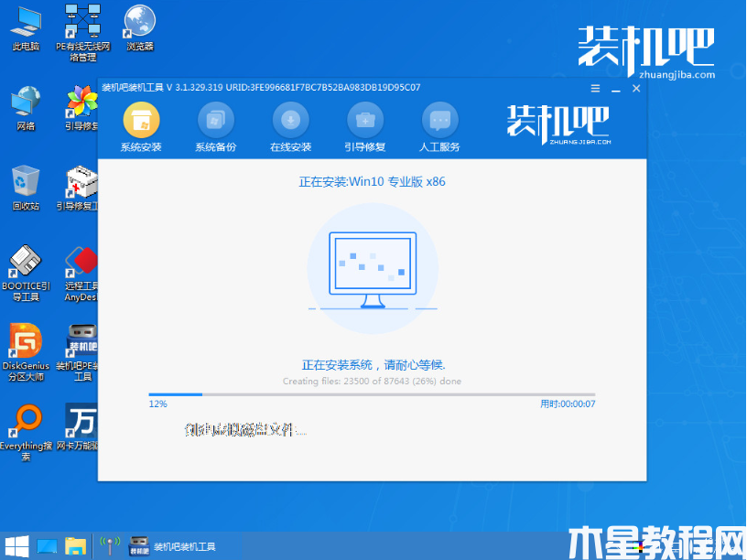Image resolution: width=747 pixels, height=560 pixels.
Task: Open the 回收站 recycle bin
Action: coord(26,188)
